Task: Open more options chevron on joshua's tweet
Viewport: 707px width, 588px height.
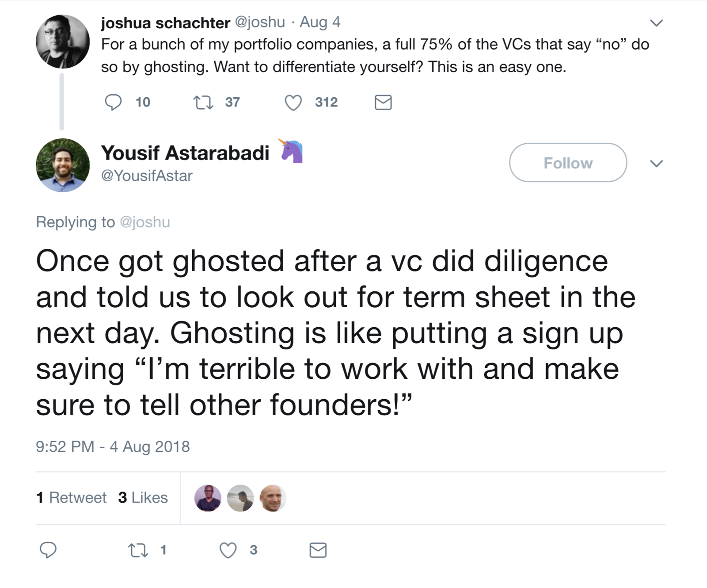Action: [657, 23]
